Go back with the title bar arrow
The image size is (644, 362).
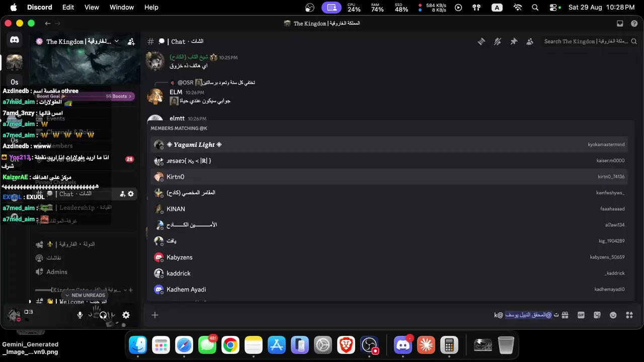[47, 23]
